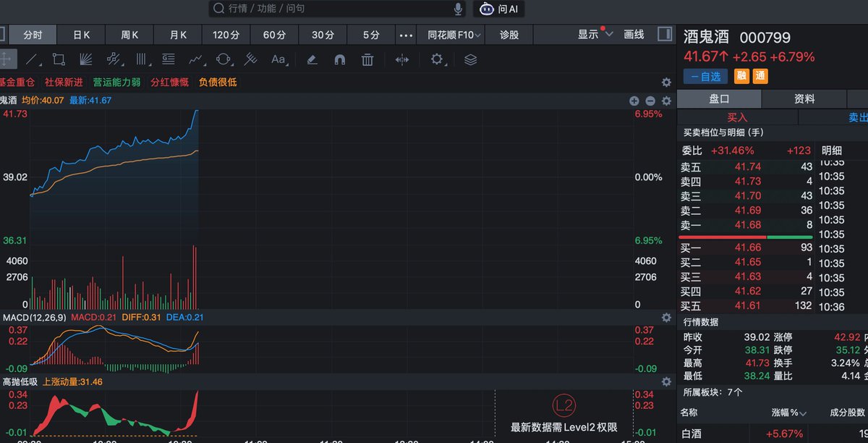Switch to 5分 period tab

pos(371,35)
